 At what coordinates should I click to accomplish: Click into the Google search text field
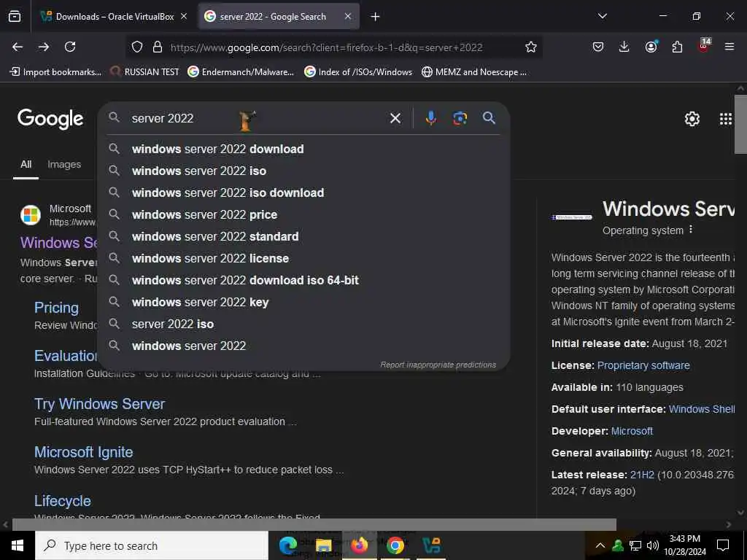pos(258,118)
